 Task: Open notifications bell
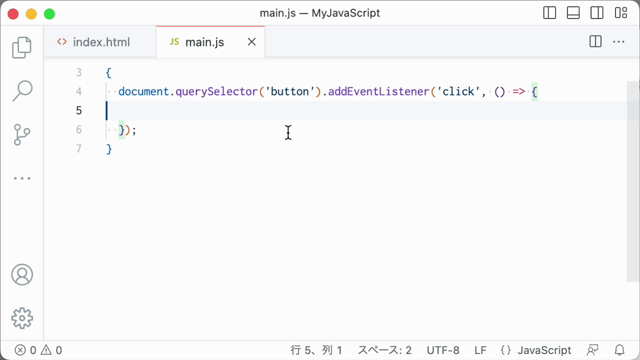pos(620,350)
